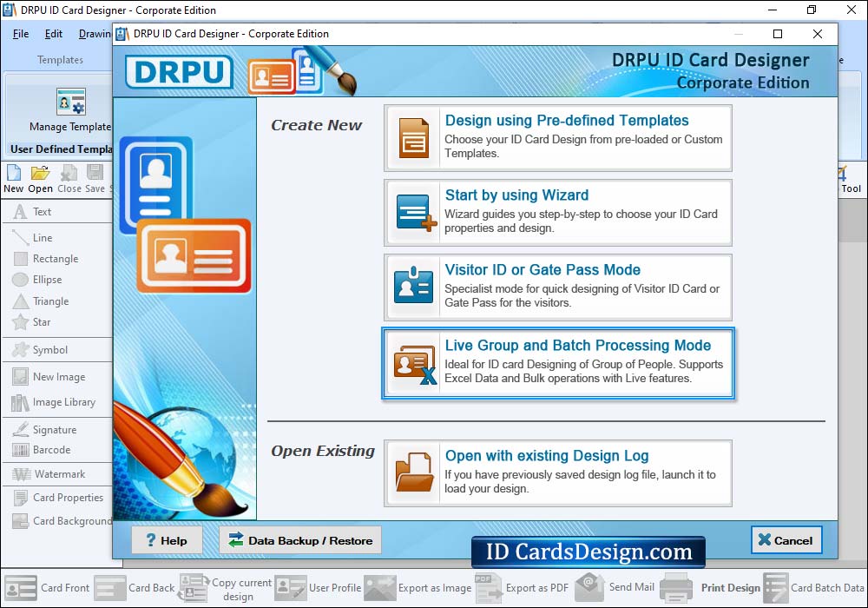Minimize the main application window

[773, 10]
